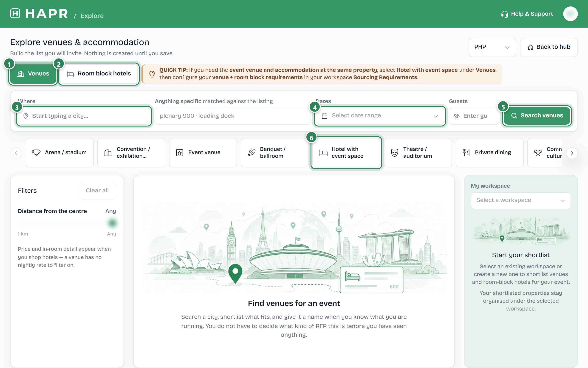Click the building icon for Convention / exhibition
Screen dimensions: 588x368
pos(108,152)
